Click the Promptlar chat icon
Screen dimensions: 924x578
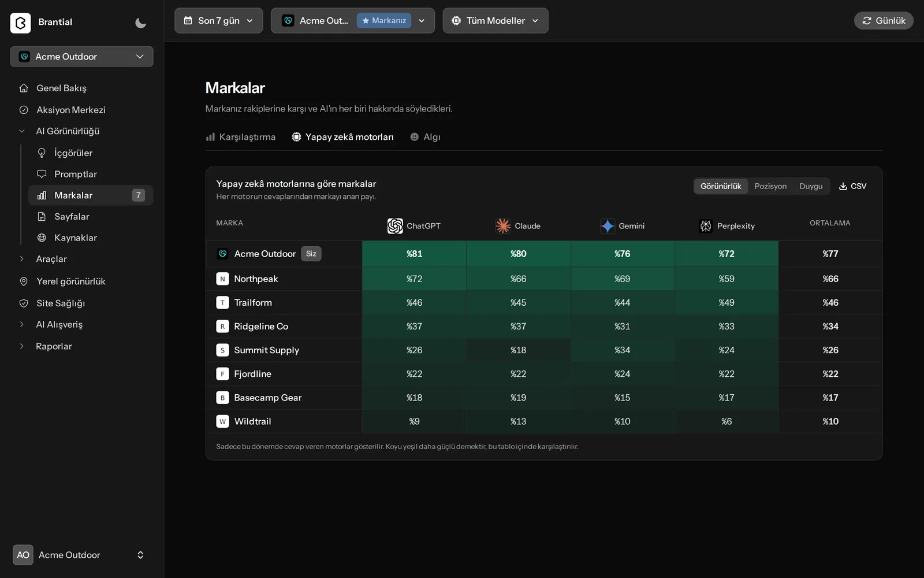(x=42, y=174)
